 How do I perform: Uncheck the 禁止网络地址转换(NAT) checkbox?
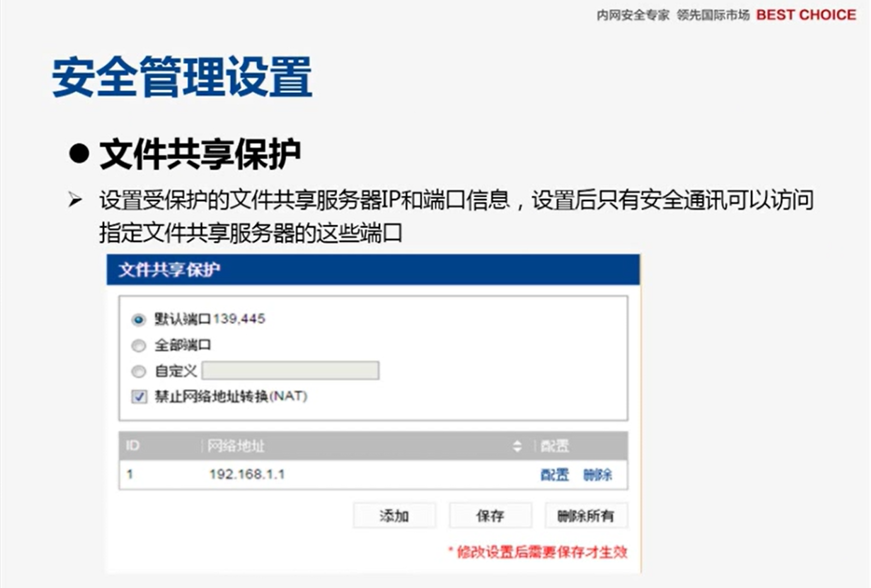[x=139, y=396]
